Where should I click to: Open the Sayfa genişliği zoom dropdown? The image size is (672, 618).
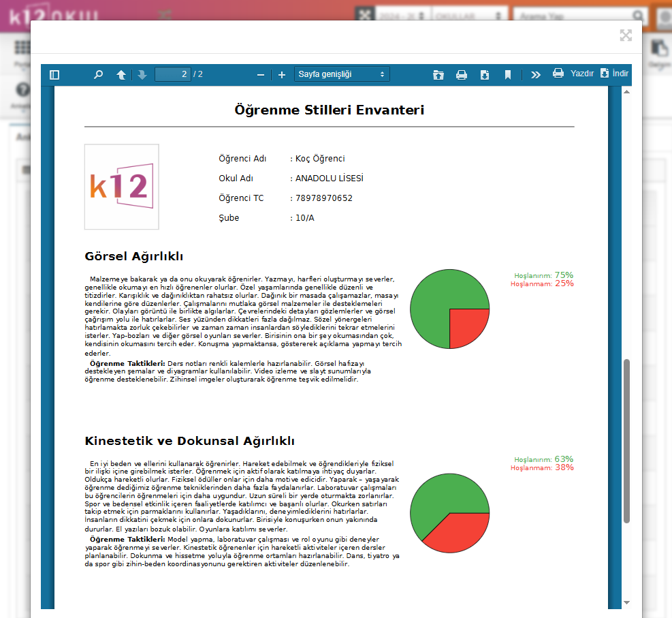(x=342, y=74)
